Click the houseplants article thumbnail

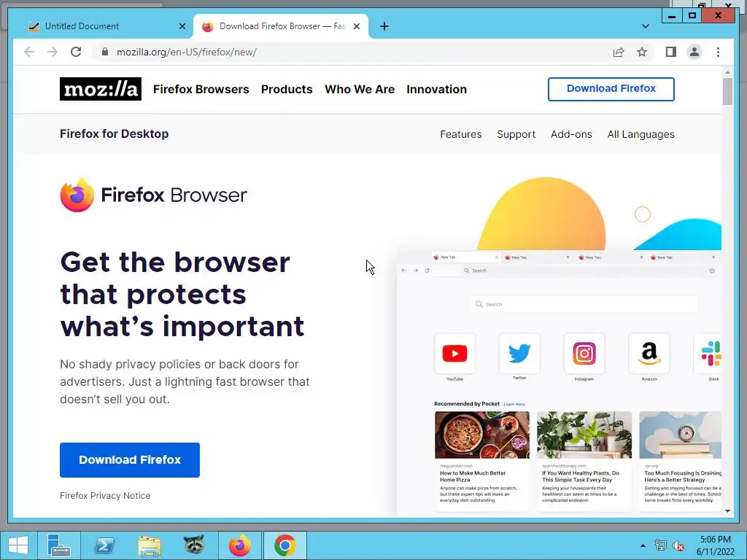click(x=584, y=435)
